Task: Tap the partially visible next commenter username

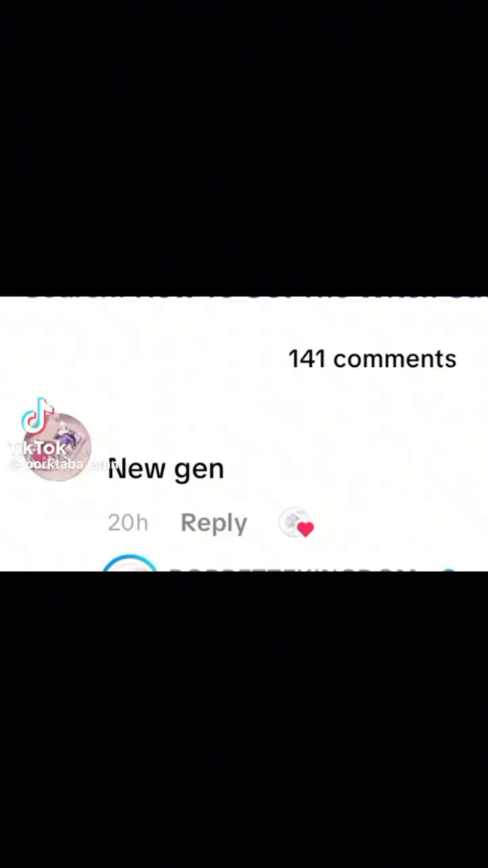Action: point(291,568)
